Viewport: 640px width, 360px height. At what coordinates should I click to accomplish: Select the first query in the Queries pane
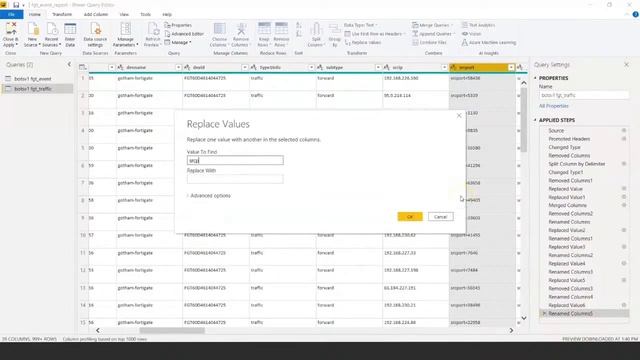pyautogui.click(x=37, y=79)
